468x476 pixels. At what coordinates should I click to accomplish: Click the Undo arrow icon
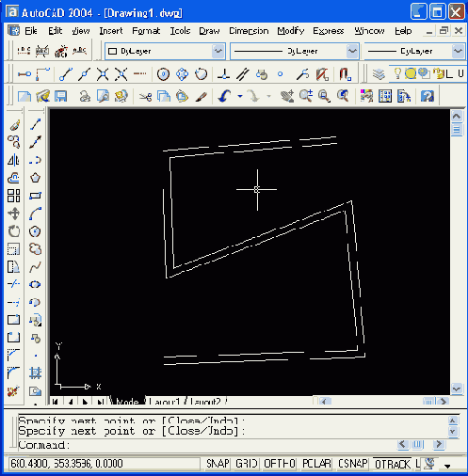coord(225,96)
